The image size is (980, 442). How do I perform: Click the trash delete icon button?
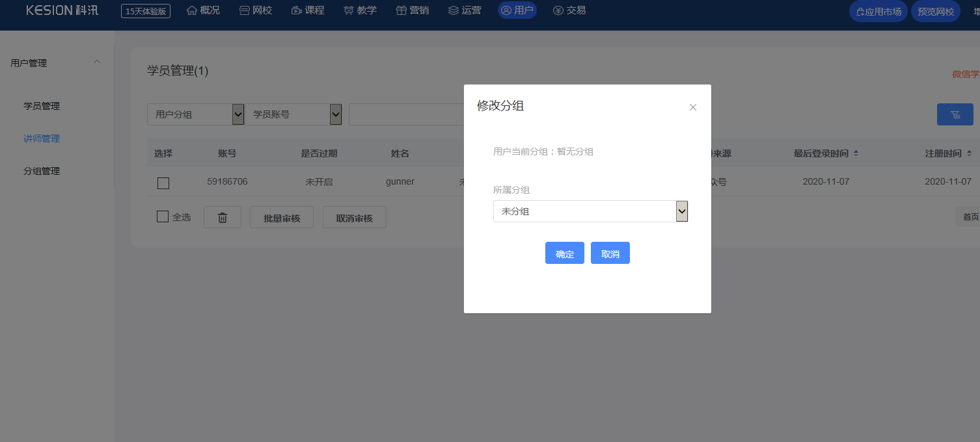[222, 218]
